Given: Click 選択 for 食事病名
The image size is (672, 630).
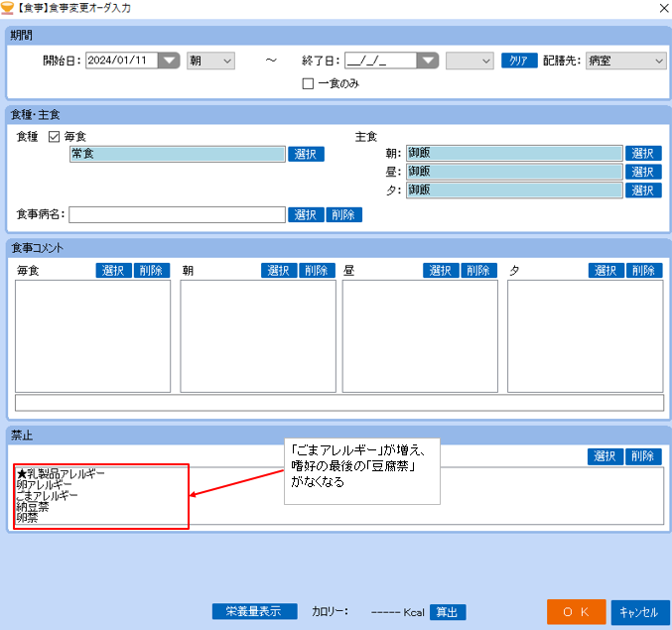Looking at the screenshot, I should click(x=306, y=214).
